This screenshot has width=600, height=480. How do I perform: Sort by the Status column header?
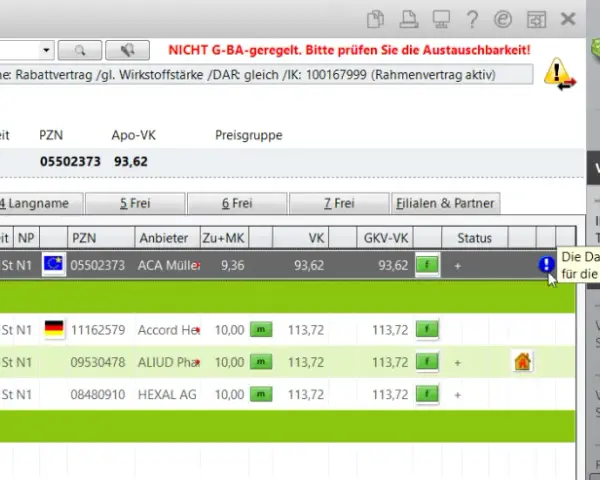[474, 238]
